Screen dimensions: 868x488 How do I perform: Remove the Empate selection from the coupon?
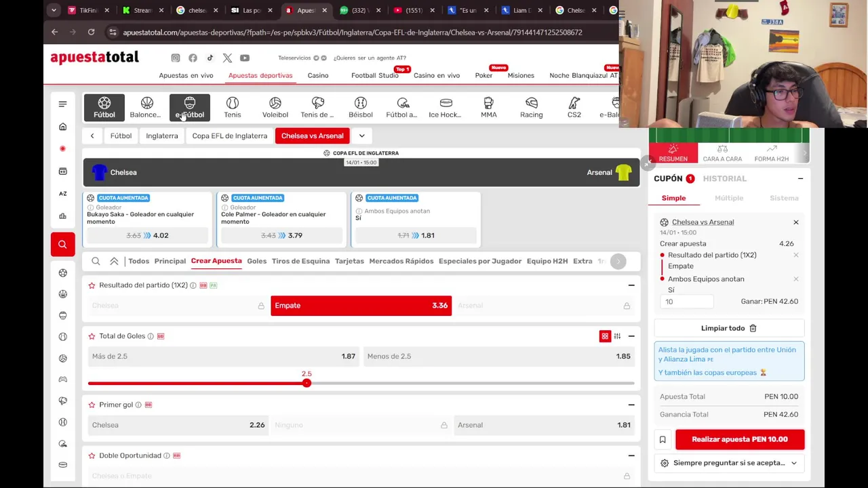[796, 255]
